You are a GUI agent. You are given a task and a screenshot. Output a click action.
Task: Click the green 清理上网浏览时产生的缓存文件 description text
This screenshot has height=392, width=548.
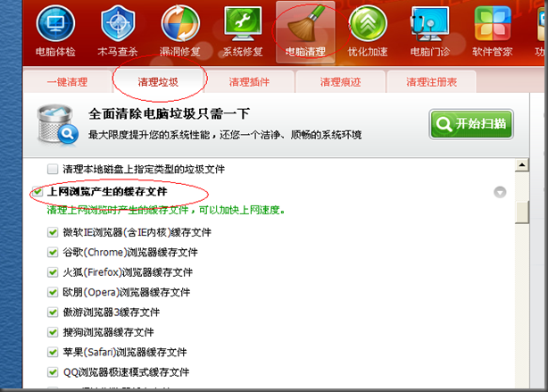click(166, 210)
